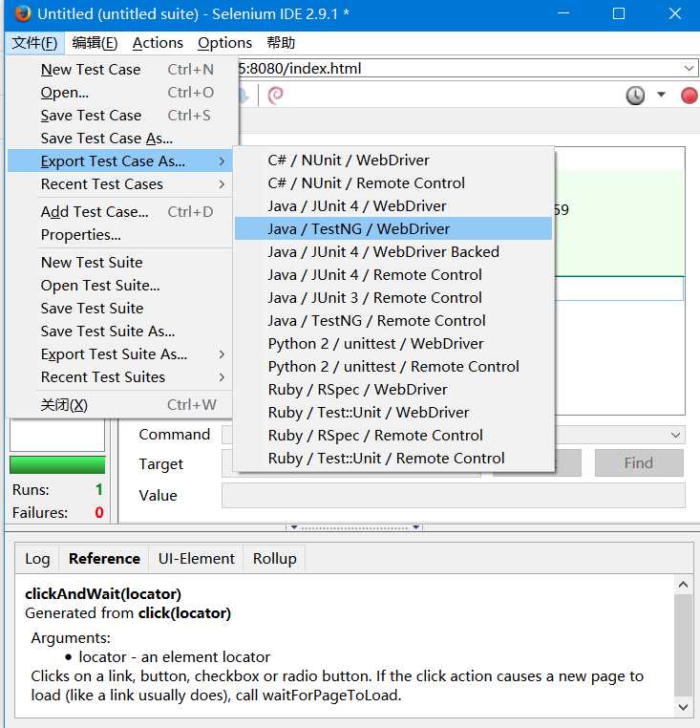Expand Recent Test Suites submenu
Viewport: 700px width, 728px height.
pos(119,377)
